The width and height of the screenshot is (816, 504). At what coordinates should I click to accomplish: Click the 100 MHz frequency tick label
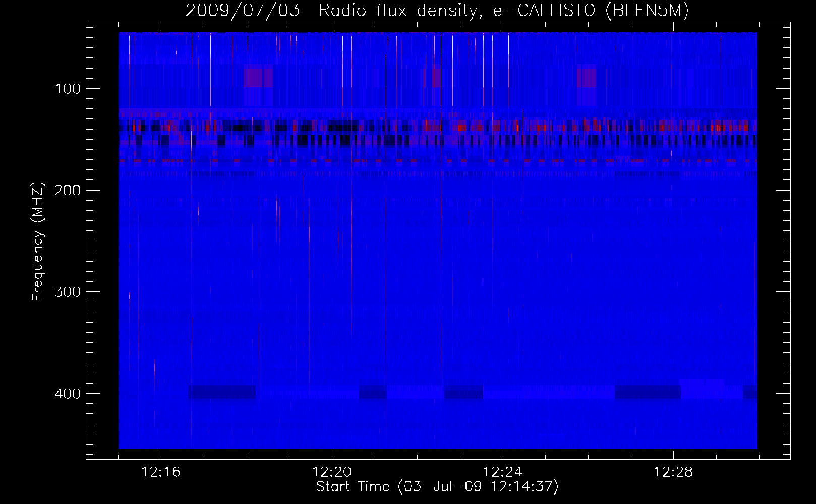[x=68, y=89]
